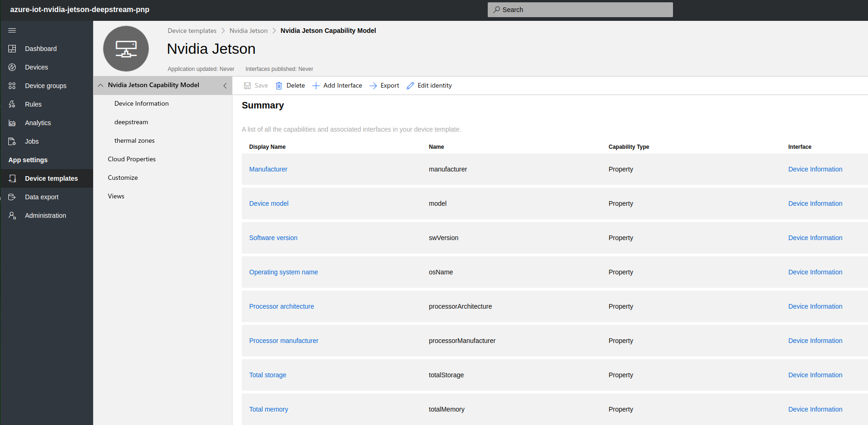Screen dimensions: 868x425
Task: Open Operating system name link
Action: [283, 272]
